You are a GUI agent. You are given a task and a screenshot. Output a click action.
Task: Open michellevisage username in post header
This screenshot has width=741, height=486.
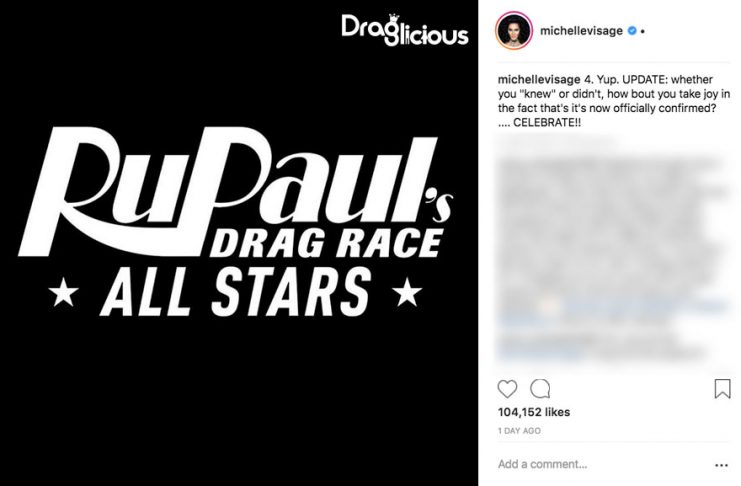coord(581,31)
